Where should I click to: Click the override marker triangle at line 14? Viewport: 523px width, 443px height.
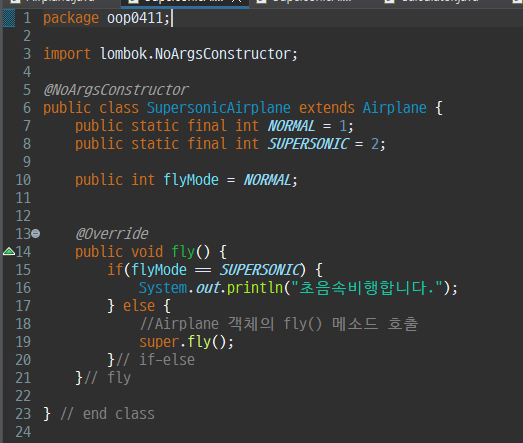pos(9,252)
